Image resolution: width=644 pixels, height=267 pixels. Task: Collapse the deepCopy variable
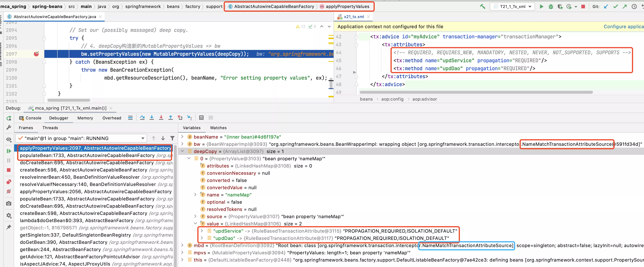pos(182,151)
